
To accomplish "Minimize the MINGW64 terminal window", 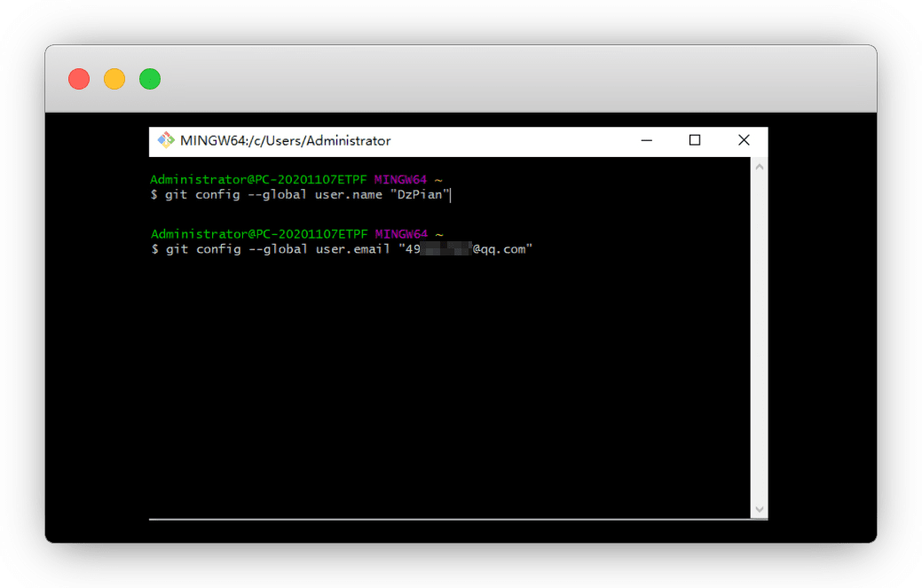I will pyautogui.click(x=647, y=140).
